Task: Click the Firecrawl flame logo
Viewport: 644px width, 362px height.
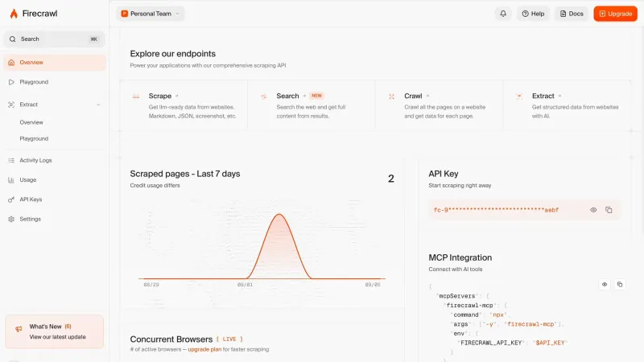Action: pyautogui.click(x=14, y=14)
